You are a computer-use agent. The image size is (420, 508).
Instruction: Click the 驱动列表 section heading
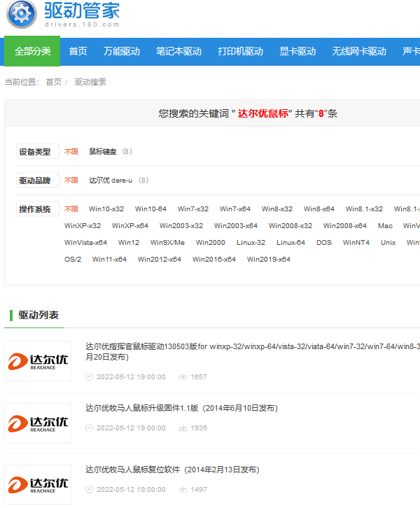point(38,316)
